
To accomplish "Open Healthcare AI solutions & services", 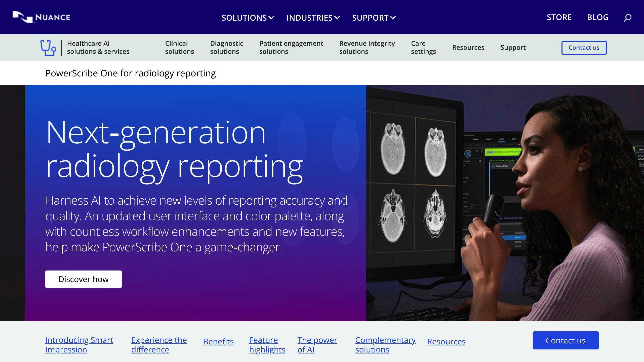I will click(x=98, y=48).
